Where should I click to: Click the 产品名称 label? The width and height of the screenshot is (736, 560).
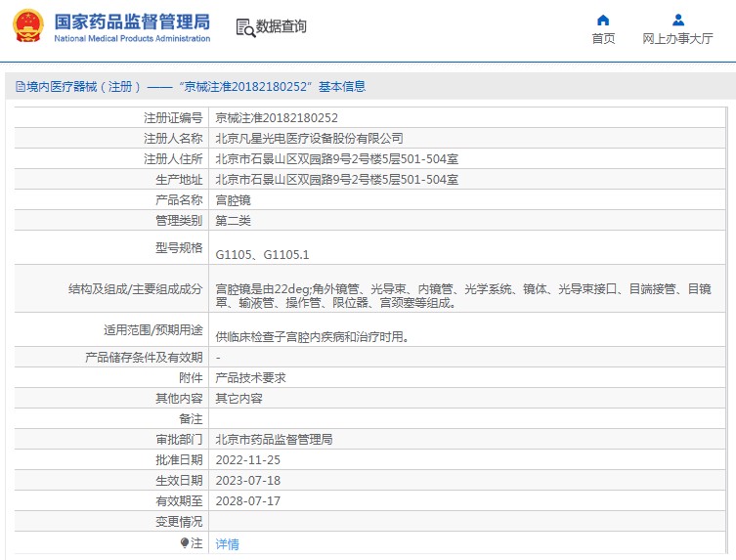[x=179, y=200]
